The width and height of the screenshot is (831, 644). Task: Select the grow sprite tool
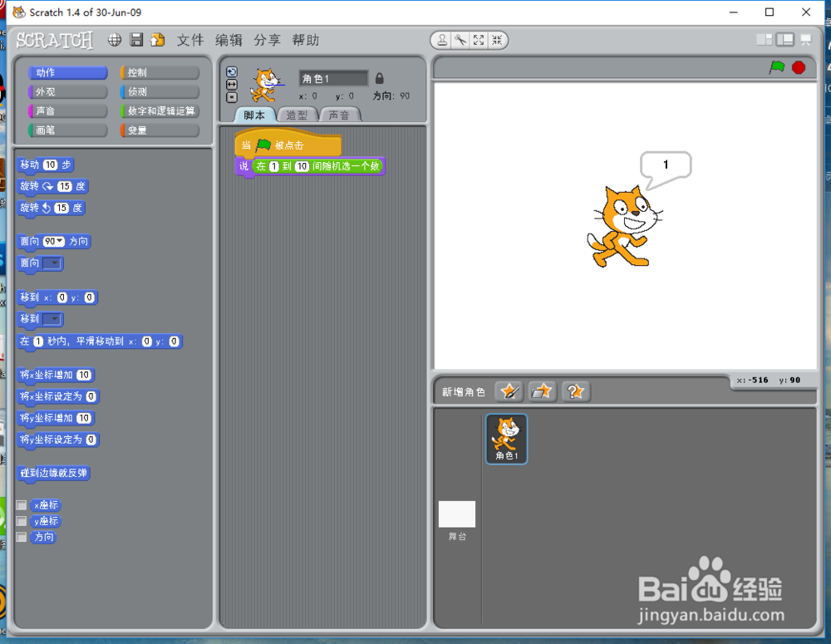point(478,40)
